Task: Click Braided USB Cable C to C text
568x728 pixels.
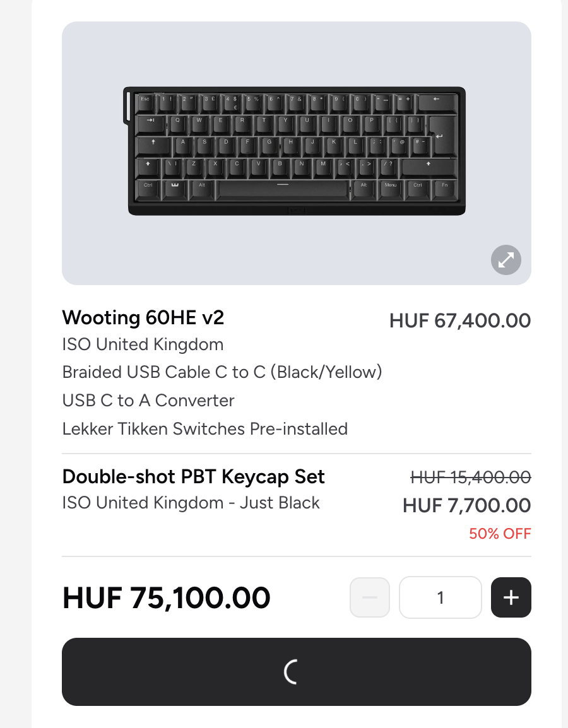Action: pos(222,372)
